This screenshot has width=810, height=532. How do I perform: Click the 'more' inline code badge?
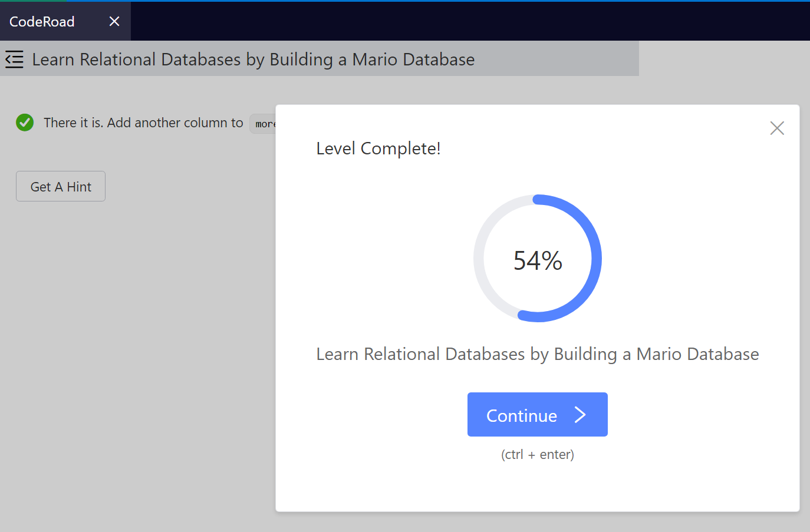pyautogui.click(x=266, y=123)
